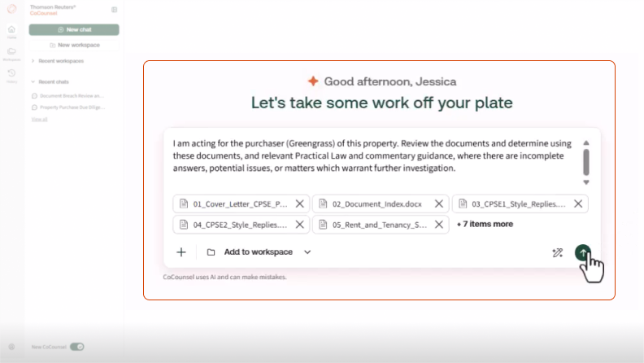Click 03_CPSE1_Style_Replies document icon
The height and width of the screenshot is (363, 644).
coord(463,204)
